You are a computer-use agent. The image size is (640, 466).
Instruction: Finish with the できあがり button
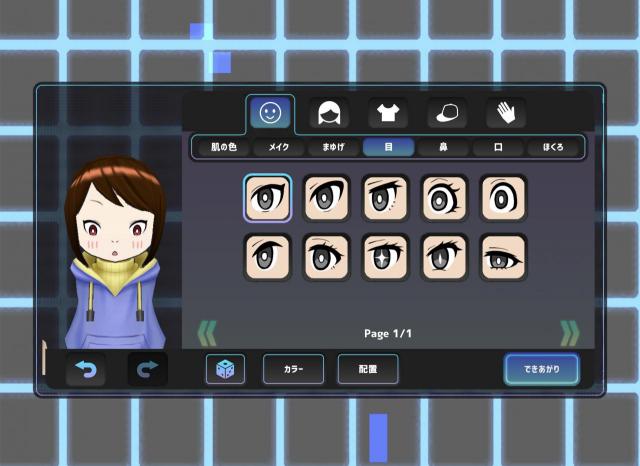[x=542, y=369]
